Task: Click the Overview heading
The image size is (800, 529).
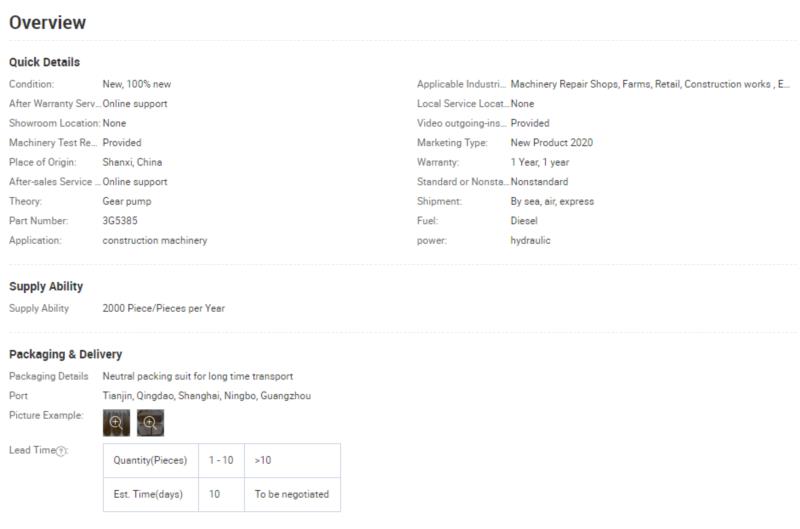Action: pos(47,22)
